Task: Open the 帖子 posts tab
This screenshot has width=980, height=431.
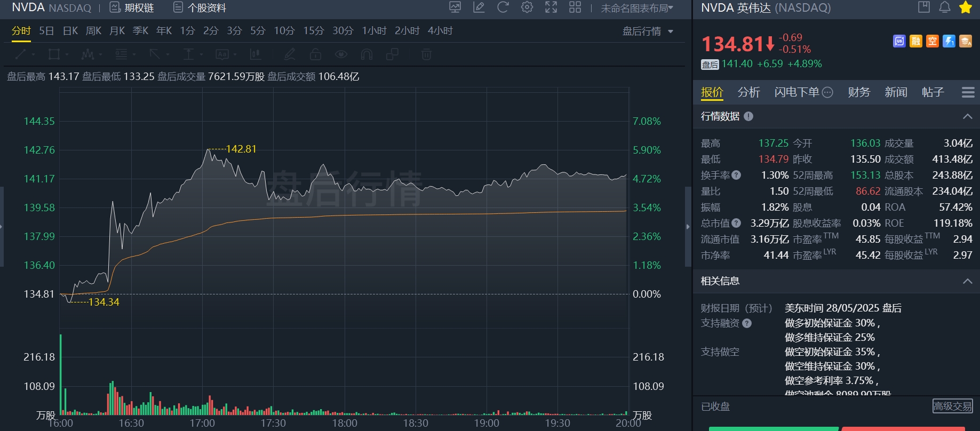Action: (x=933, y=92)
